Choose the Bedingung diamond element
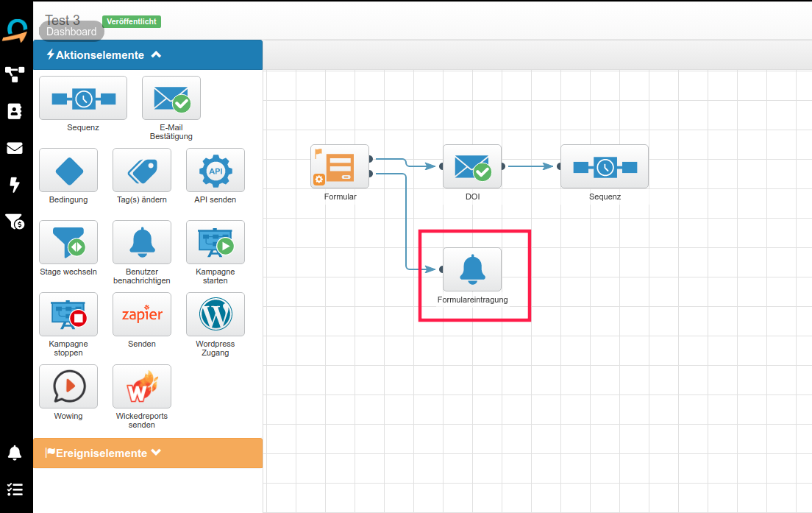Image resolution: width=812 pixels, height=513 pixels. [x=68, y=170]
